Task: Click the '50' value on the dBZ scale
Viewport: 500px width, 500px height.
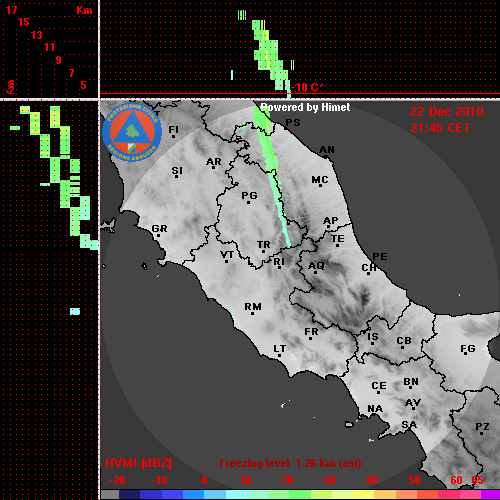Action: 414,480
